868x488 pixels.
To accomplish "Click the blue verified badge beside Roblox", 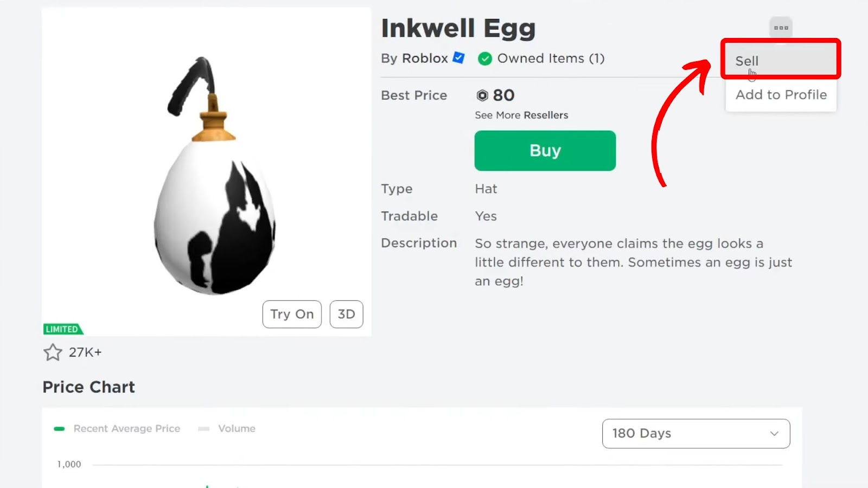I will pos(459,58).
